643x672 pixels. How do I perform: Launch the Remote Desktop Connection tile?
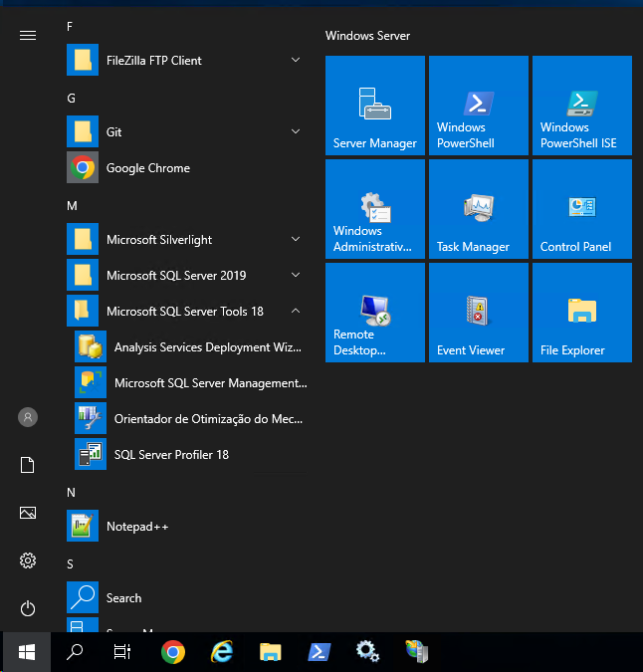pos(375,313)
